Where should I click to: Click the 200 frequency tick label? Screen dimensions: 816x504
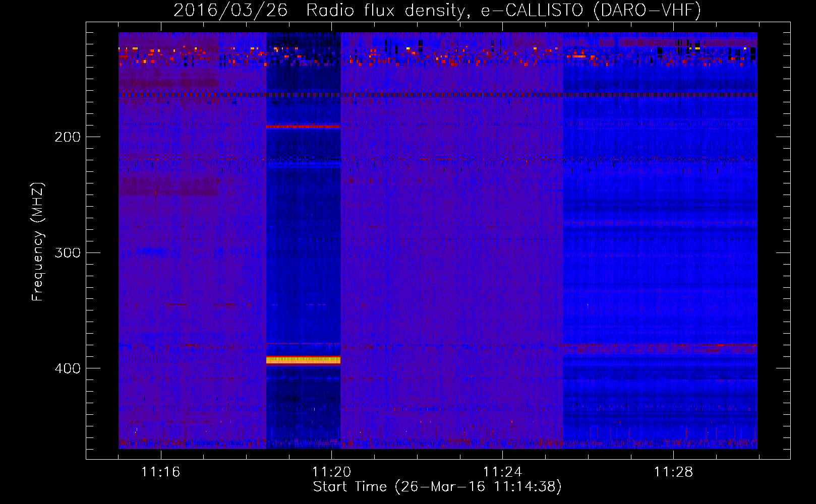coord(68,137)
